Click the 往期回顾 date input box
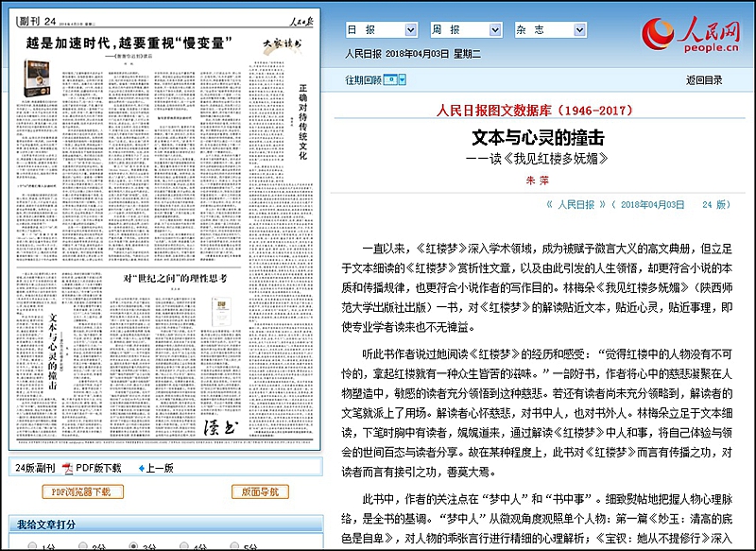The width and height of the screenshot is (756, 551). pyautogui.click(x=390, y=80)
